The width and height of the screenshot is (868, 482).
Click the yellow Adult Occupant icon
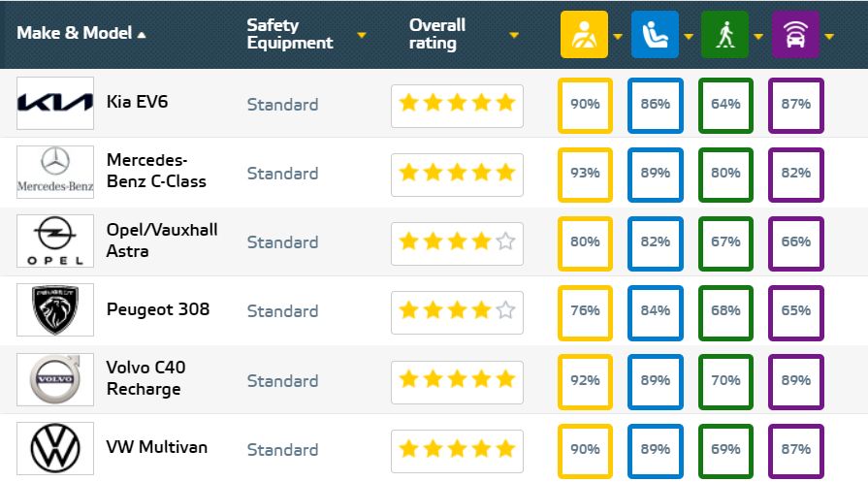pos(584,35)
